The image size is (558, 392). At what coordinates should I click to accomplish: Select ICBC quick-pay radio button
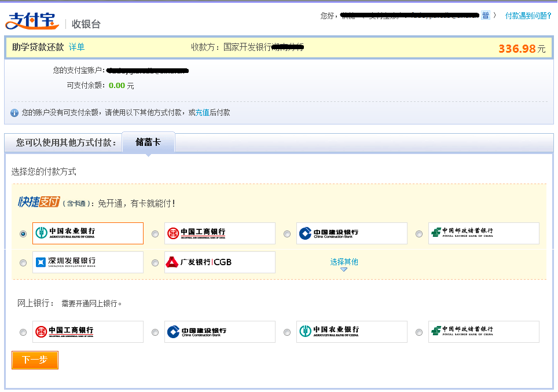pyautogui.click(x=155, y=234)
